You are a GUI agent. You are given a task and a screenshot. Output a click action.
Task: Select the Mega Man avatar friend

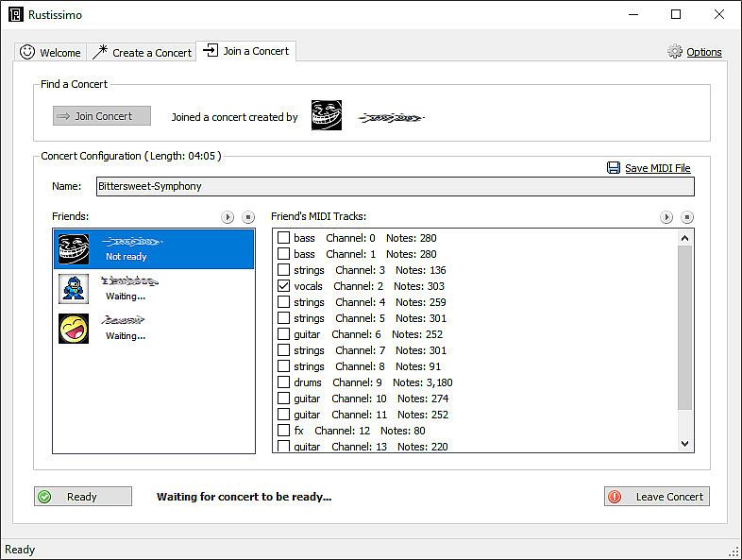click(x=74, y=288)
